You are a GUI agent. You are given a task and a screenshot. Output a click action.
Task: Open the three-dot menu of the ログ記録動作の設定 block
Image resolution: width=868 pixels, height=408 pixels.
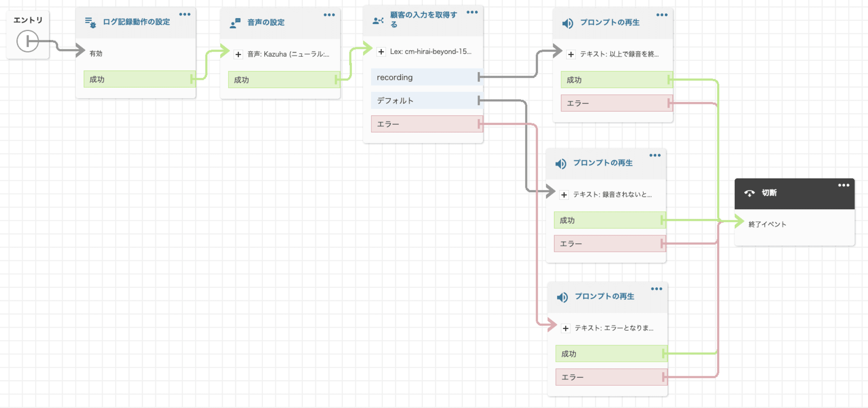[185, 14]
